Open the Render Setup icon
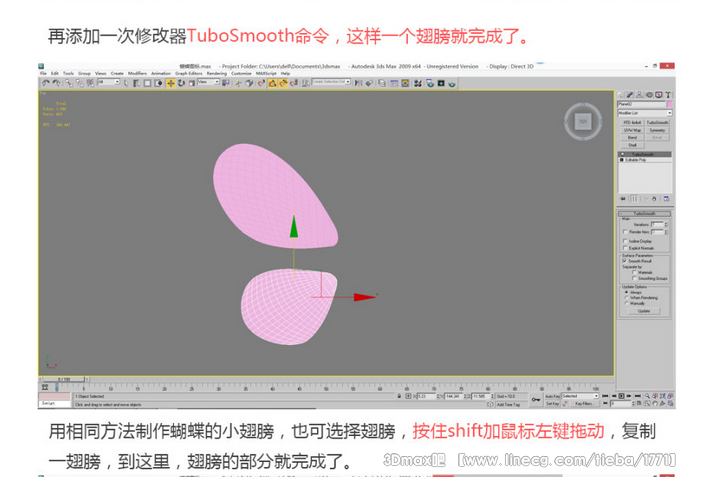705x477 pixels. [x=430, y=83]
